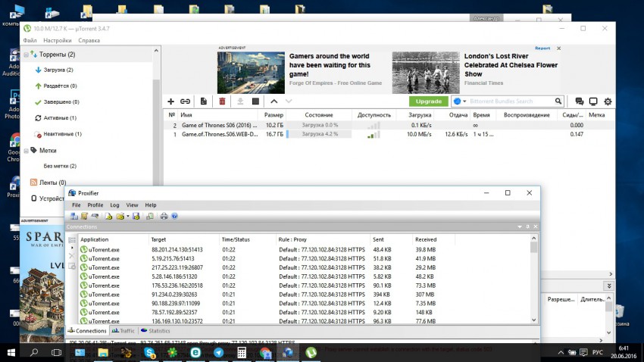
Task: Open the Profile menu in Proxifier
Action: [x=95, y=205]
